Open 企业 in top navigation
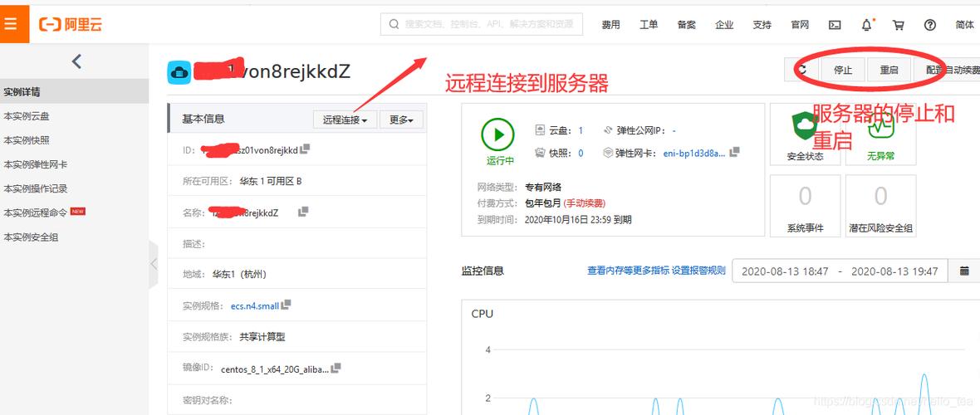 coord(724,25)
